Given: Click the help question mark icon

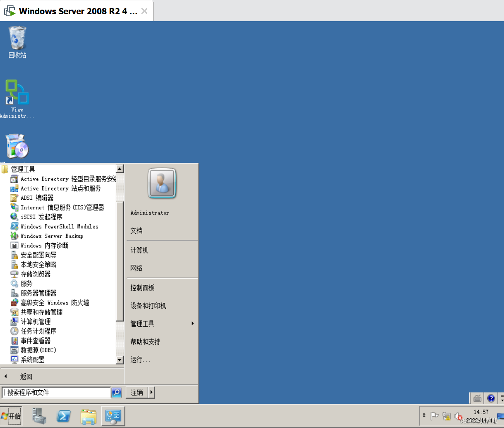Looking at the screenshot, I should coord(491,398).
